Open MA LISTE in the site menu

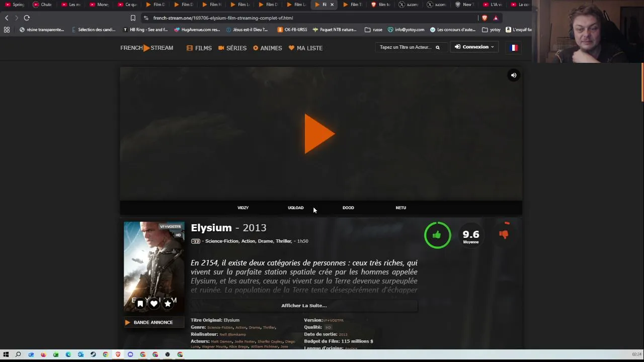[x=305, y=48]
